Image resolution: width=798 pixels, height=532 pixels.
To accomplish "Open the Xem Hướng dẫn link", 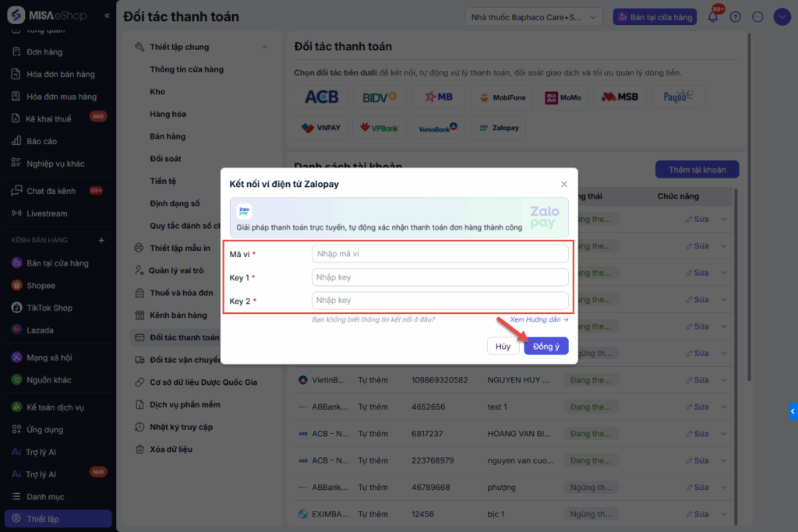I will pyautogui.click(x=538, y=319).
